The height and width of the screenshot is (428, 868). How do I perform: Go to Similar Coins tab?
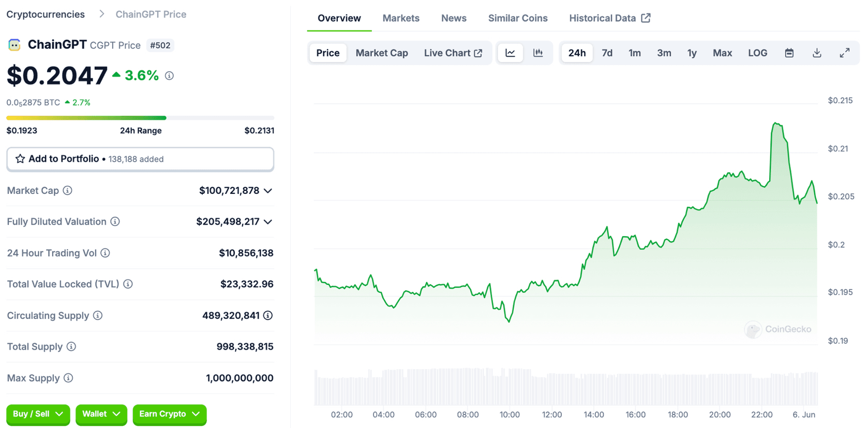coord(518,18)
